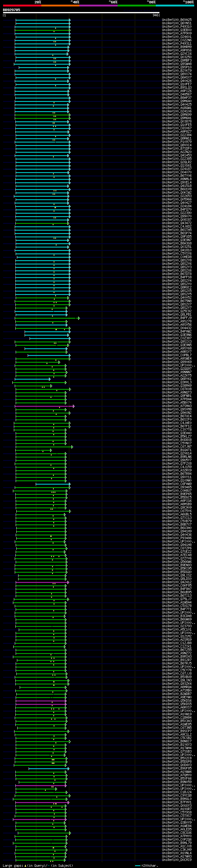
Task: Click hit label UniRef100_B2YKT9
Action: 177,71
